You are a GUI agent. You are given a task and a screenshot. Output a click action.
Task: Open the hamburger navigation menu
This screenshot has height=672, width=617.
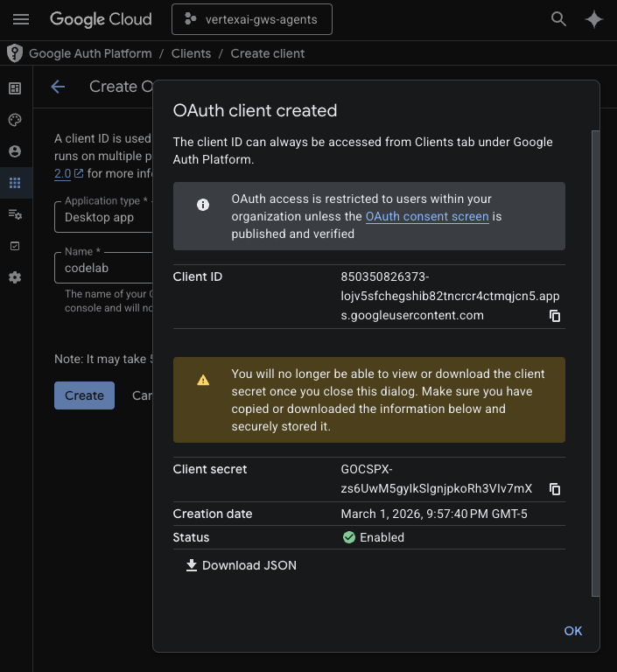point(21,19)
